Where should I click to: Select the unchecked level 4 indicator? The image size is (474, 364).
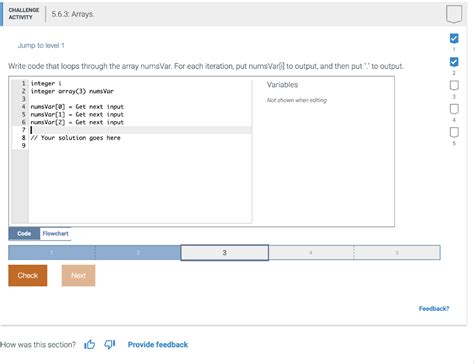pos(454,109)
